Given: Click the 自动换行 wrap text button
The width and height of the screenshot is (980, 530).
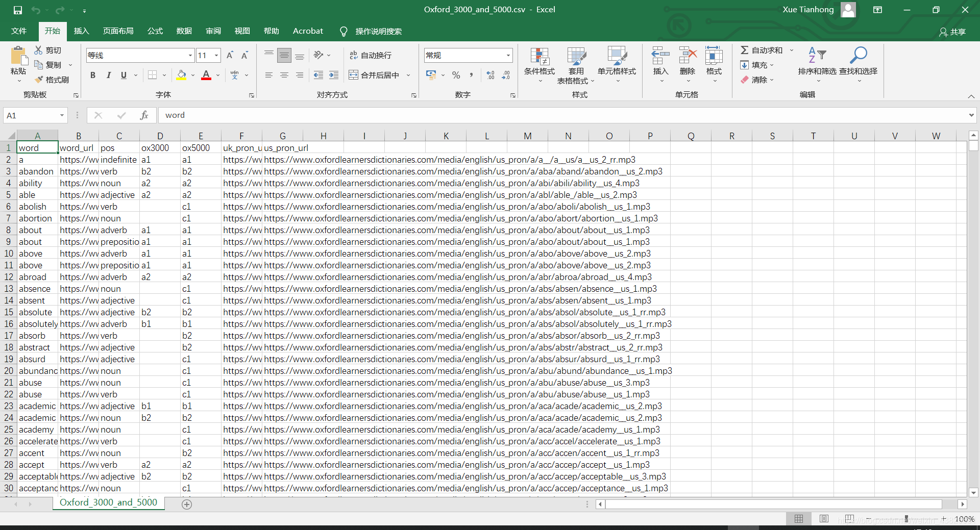Looking at the screenshot, I should pos(371,55).
